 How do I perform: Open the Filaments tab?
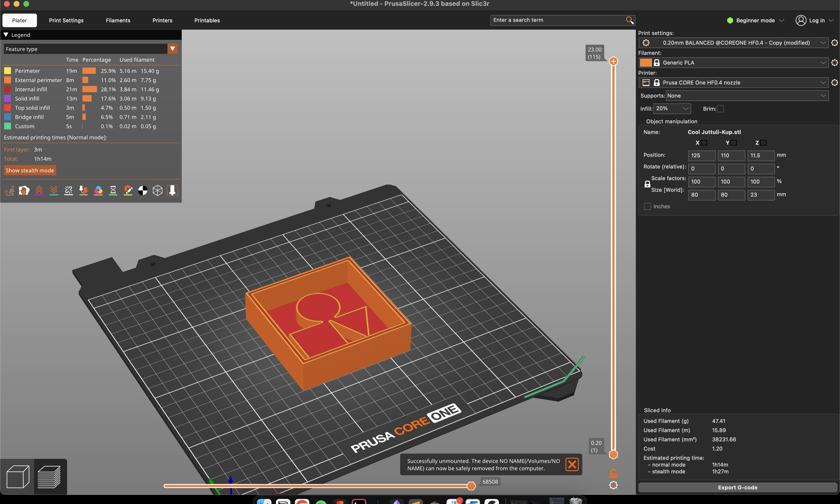(x=118, y=20)
